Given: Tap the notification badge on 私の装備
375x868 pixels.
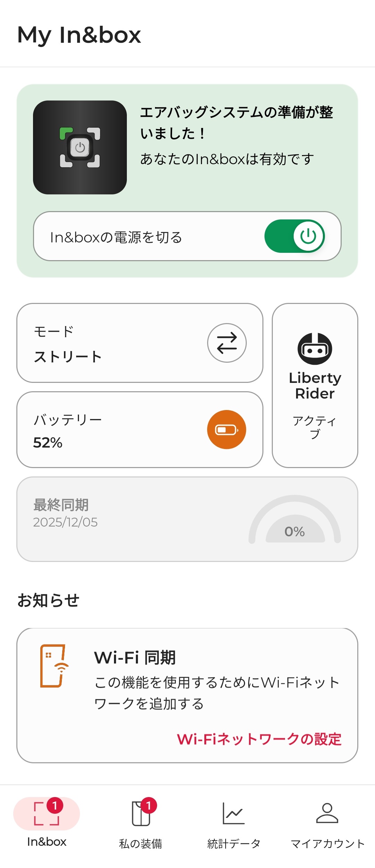Looking at the screenshot, I should click(149, 805).
